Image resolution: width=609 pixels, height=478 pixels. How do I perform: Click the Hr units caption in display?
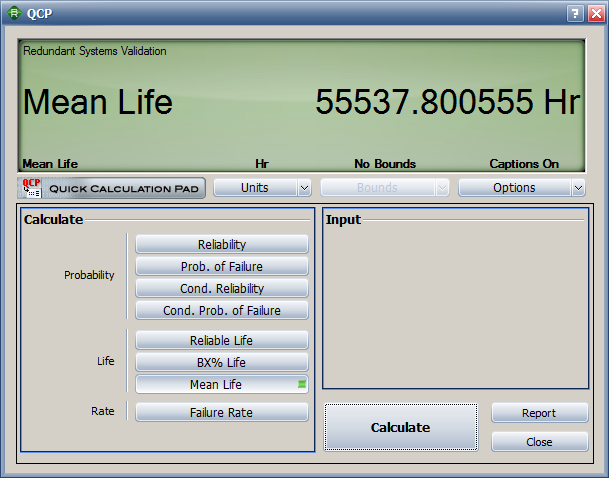(x=262, y=164)
